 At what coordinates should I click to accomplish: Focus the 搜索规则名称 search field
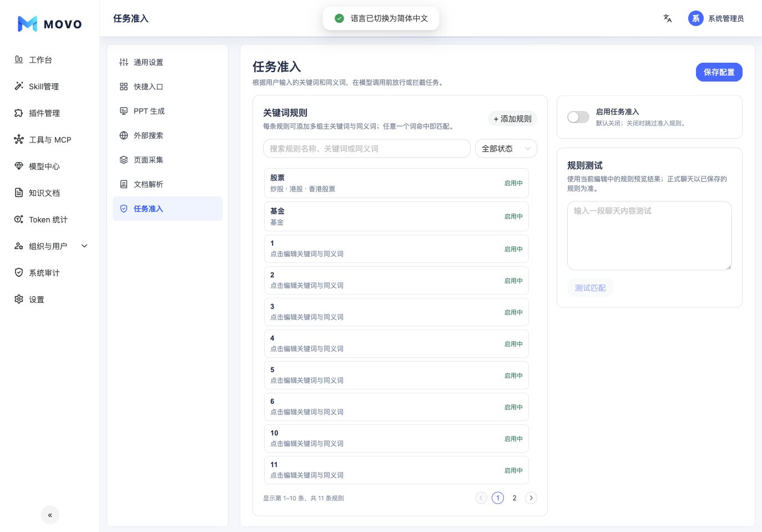pyautogui.click(x=367, y=149)
